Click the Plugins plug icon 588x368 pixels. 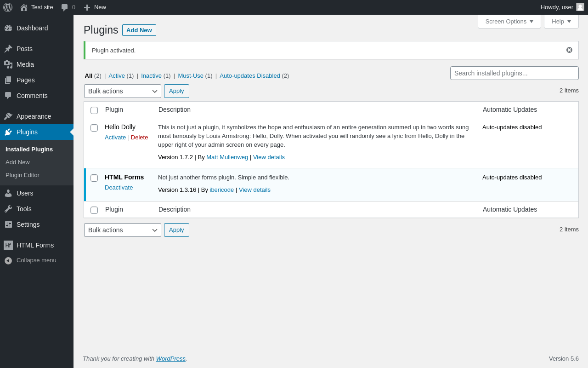click(x=8, y=132)
